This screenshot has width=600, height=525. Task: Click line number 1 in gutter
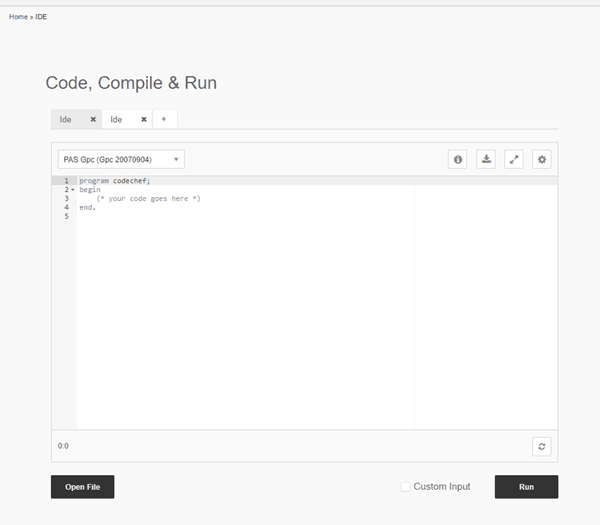(66, 181)
